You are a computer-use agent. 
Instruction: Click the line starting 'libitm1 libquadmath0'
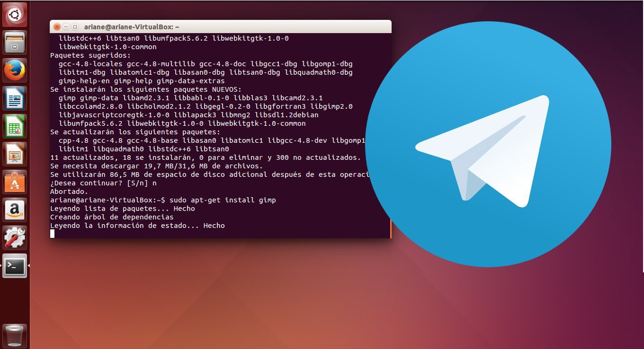coord(144,149)
